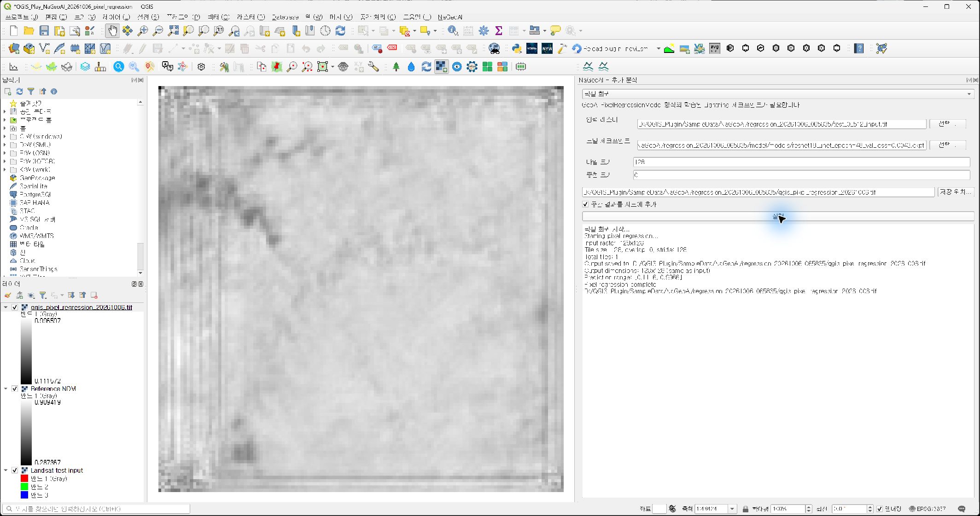
Task: Click the blue Band 3 swatch
Action: 24,495
